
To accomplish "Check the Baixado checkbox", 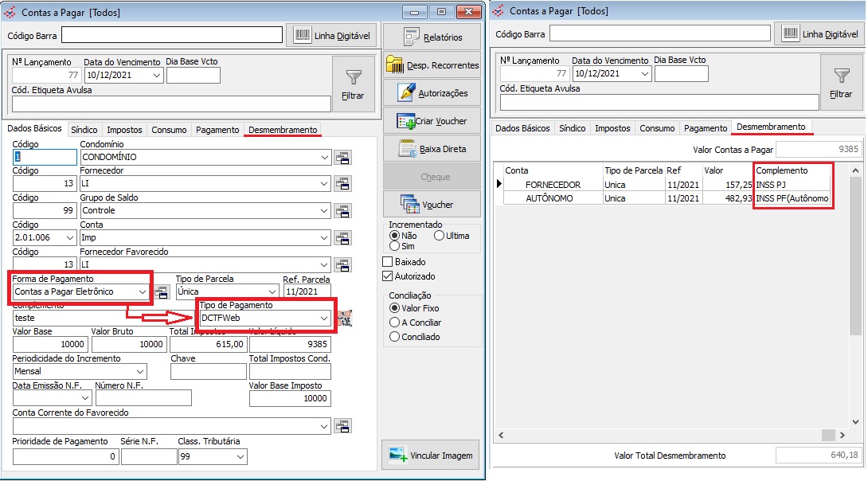I will tap(389, 262).
